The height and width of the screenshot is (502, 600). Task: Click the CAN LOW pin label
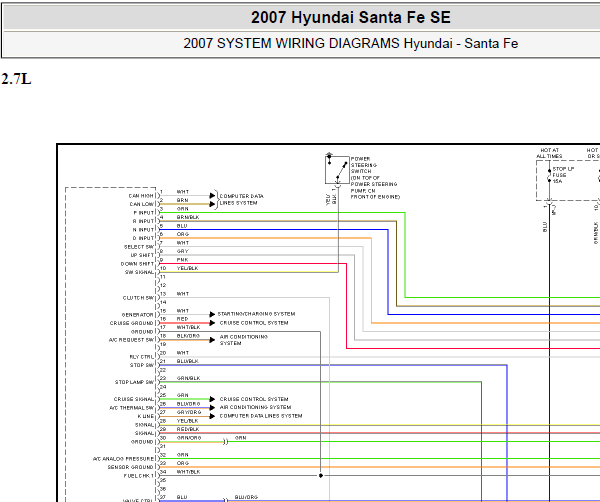pos(142,204)
